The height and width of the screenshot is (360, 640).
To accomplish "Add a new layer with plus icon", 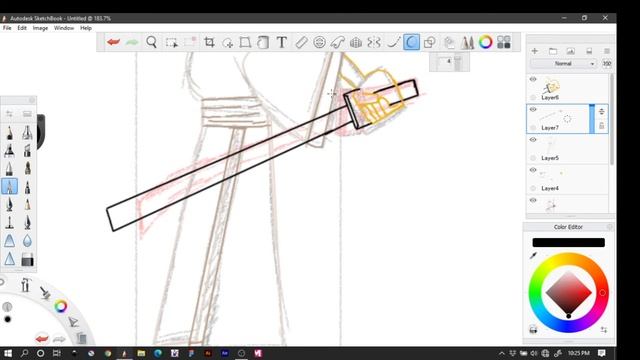I will pos(535,51).
